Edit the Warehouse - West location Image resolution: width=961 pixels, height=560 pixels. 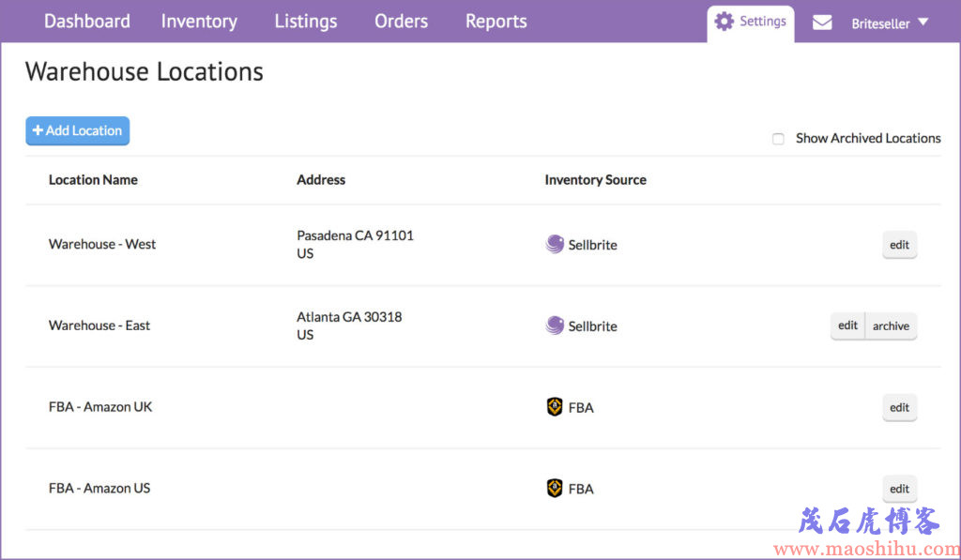pyautogui.click(x=899, y=245)
